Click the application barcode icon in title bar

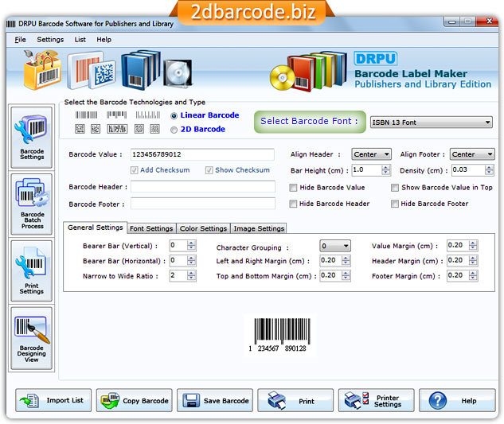(x=11, y=24)
